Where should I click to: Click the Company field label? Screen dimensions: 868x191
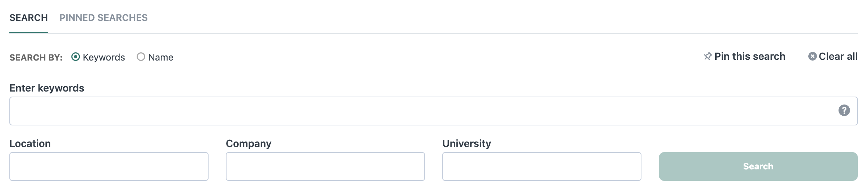point(248,144)
